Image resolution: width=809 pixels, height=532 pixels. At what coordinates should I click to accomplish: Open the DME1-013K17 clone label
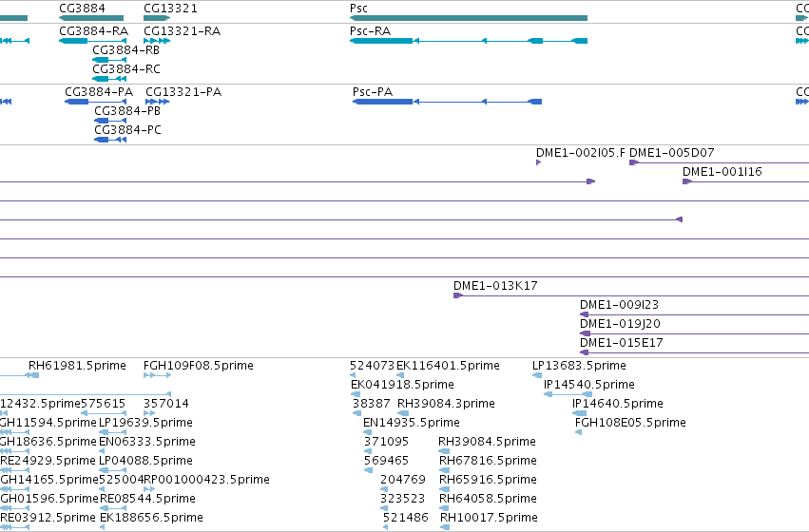[x=495, y=286]
